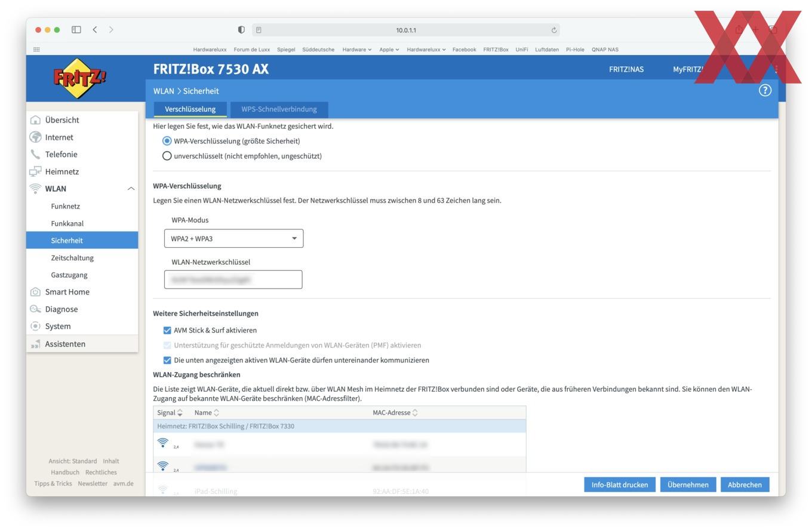Open second Hardwareluxx bookmarks folder dropdown

point(426,50)
